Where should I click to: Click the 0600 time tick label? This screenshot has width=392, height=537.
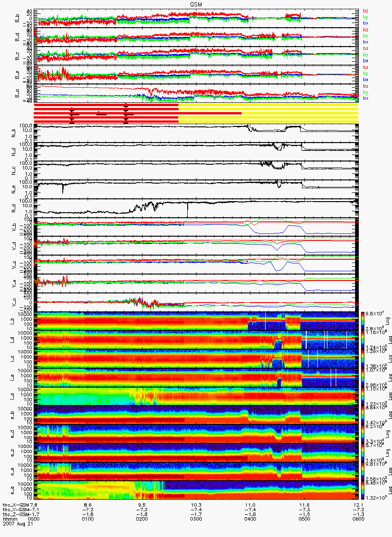coord(358,519)
